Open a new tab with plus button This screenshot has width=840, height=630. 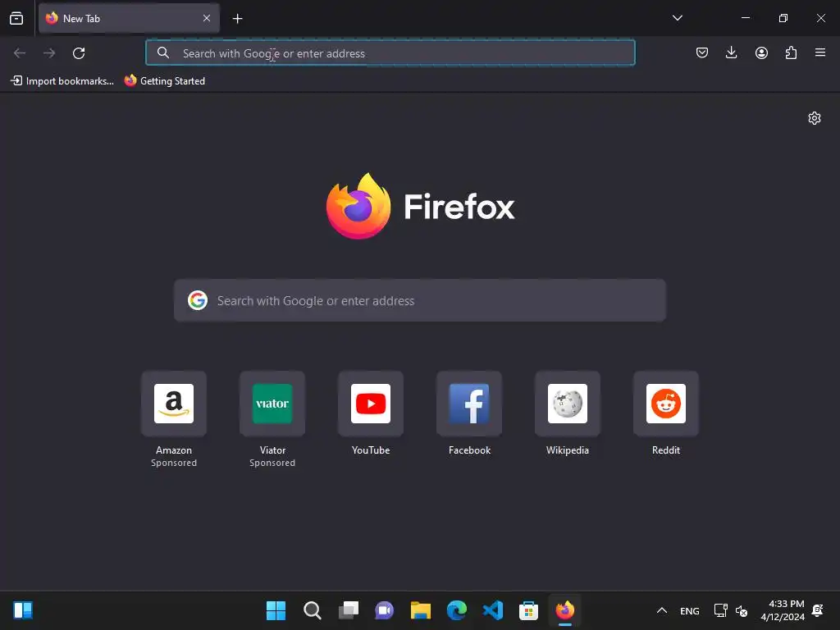coord(237,19)
